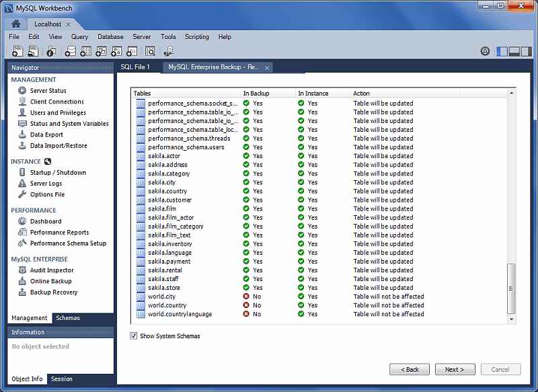Switch to the Session info tab
The height and width of the screenshot is (392, 538).
tap(62, 379)
